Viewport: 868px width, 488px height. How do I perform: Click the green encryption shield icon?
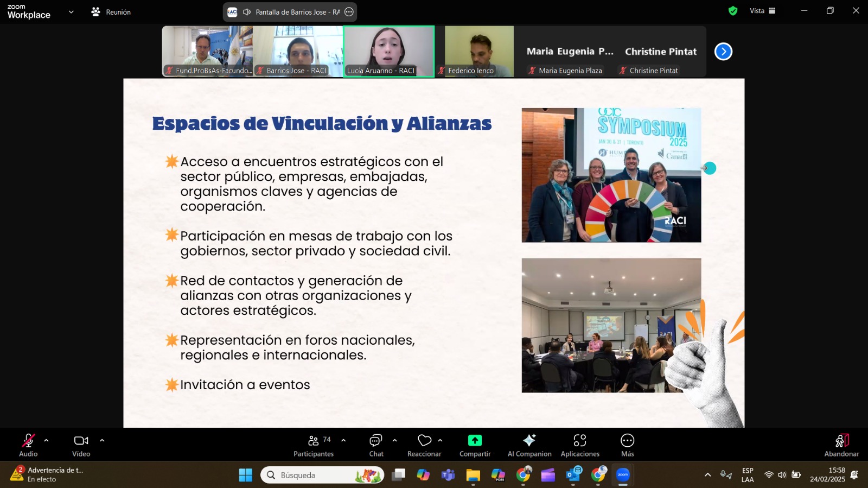tap(733, 11)
